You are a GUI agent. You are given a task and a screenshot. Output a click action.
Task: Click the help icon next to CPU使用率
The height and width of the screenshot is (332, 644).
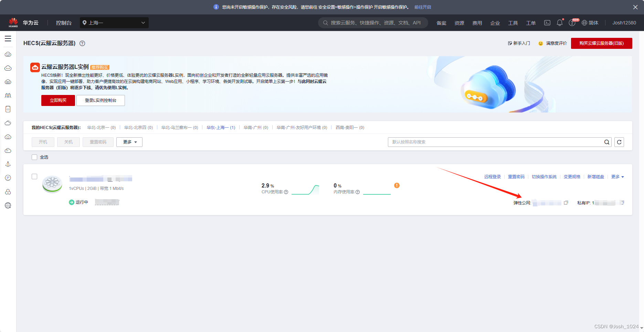(286, 192)
